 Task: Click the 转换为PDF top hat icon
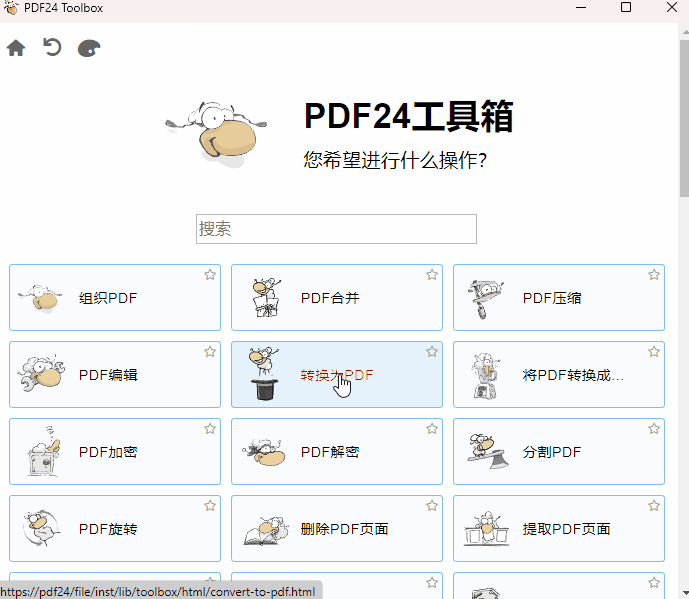pos(264,374)
